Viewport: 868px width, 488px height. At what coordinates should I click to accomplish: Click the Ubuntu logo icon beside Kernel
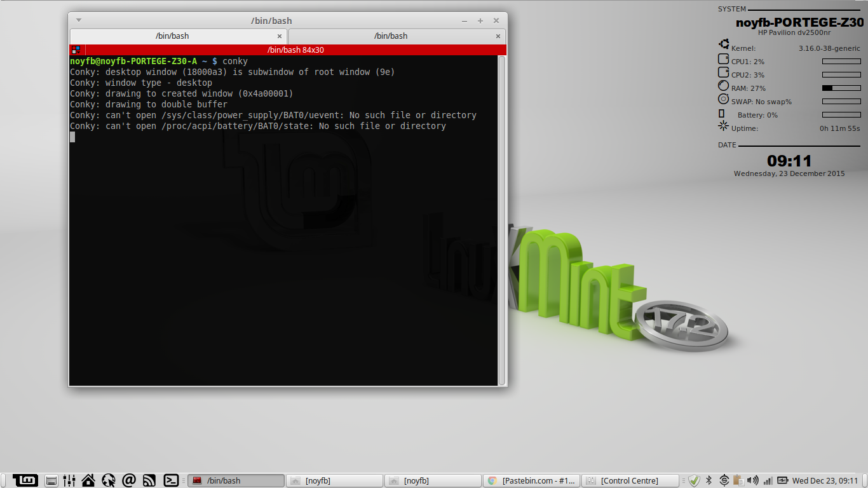coord(723,44)
